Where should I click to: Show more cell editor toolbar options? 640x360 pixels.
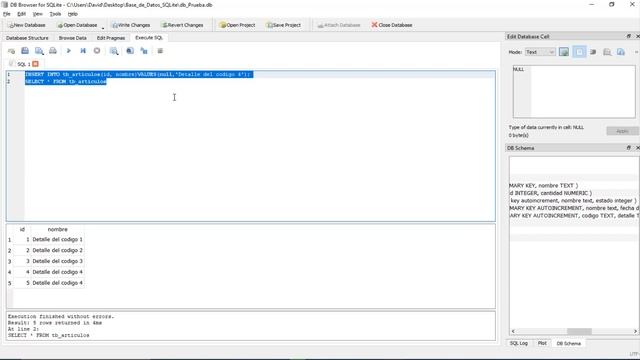coord(636,52)
